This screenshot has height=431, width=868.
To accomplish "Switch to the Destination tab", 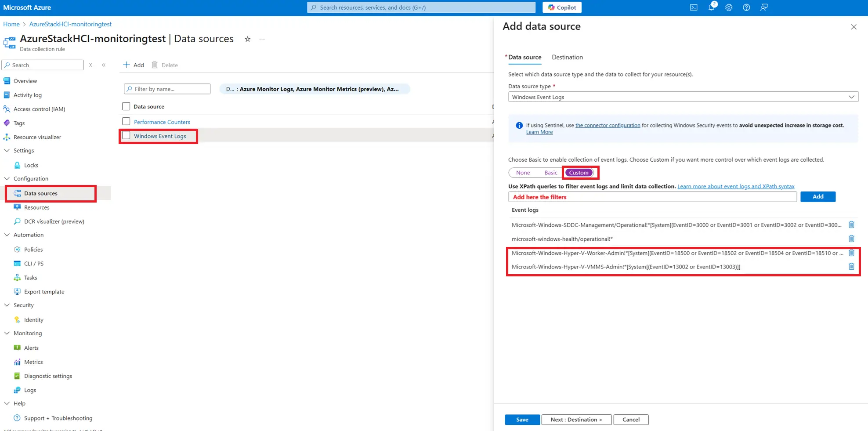I will [567, 57].
